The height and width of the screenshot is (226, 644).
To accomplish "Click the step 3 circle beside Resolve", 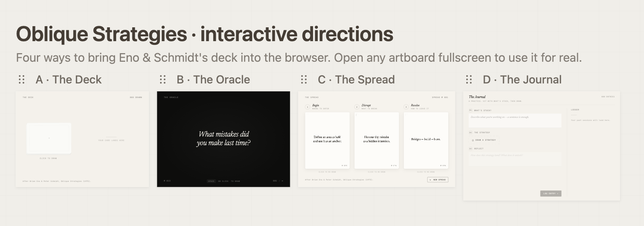I will (x=406, y=107).
